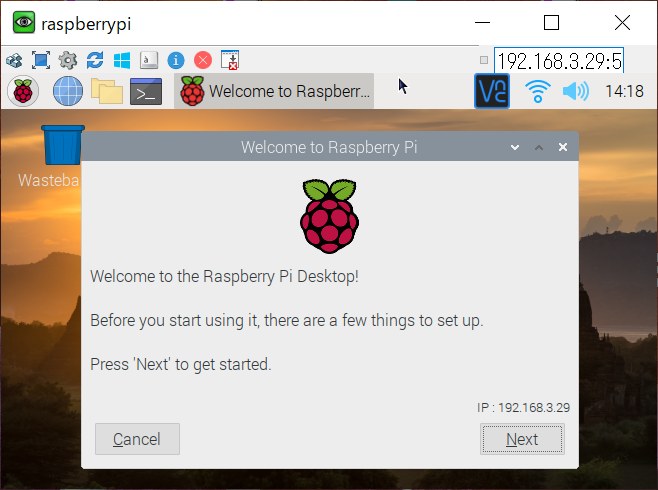The image size is (658, 490).
Task: Launch the terminal from the panel
Action: click(x=146, y=91)
